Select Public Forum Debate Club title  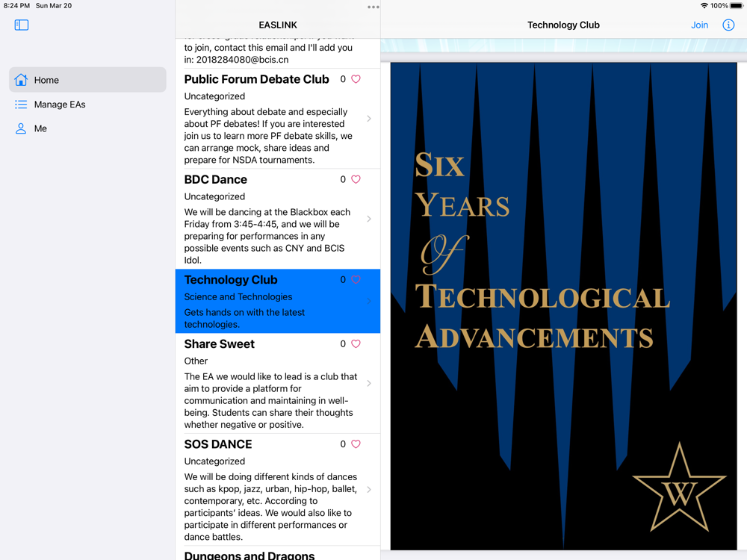tap(256, 79)
